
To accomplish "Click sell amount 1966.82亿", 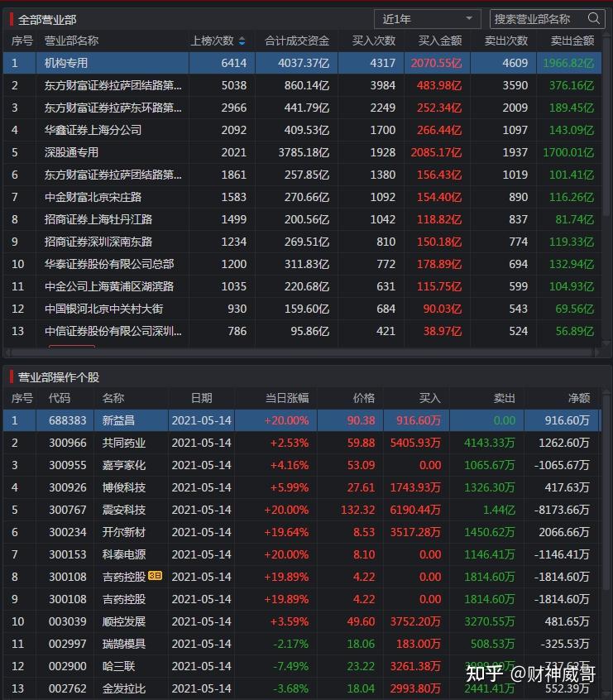I will (568, 63).
